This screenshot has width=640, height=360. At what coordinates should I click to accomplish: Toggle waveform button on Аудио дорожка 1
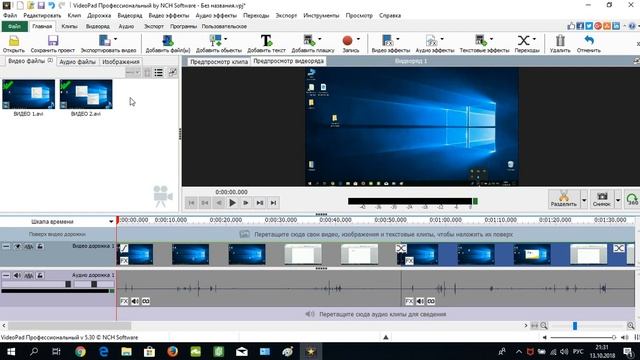[x=29, y=276]
